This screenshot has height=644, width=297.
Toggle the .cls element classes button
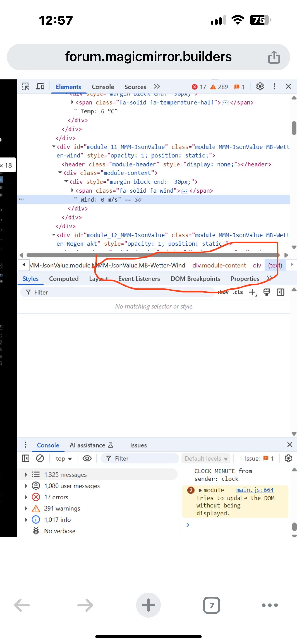click(238, 292)
